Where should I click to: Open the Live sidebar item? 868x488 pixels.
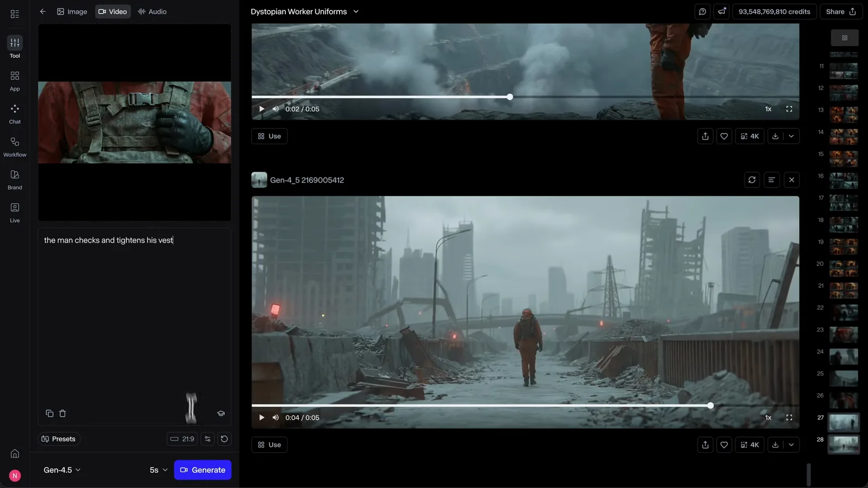coord(15,213)
